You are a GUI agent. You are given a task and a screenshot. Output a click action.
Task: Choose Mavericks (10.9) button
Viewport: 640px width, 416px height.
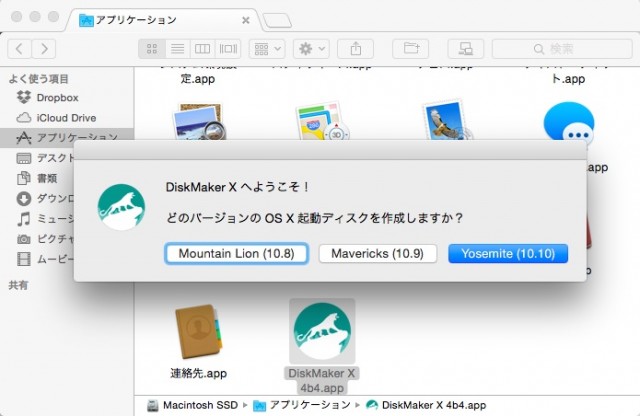click(x=378, y=254)
